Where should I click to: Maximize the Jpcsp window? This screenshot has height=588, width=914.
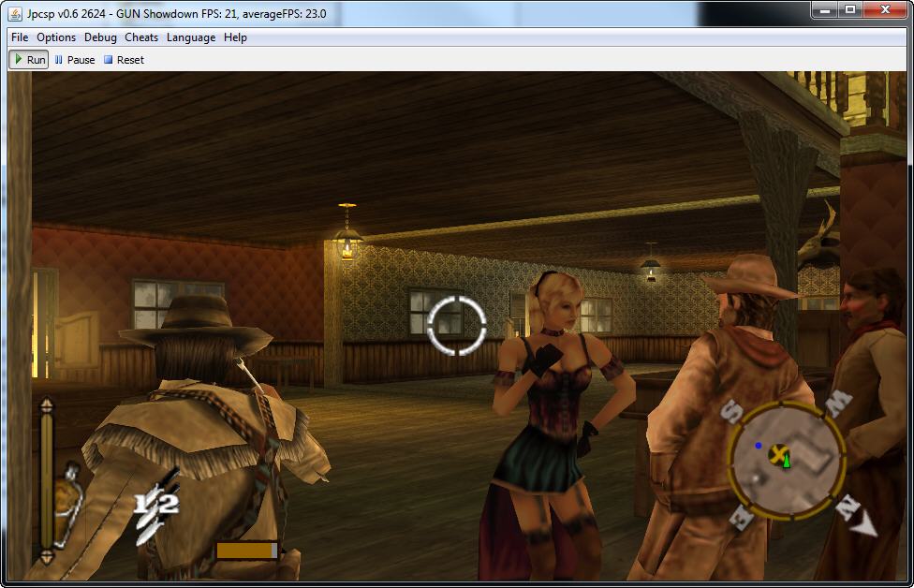pyautogui.click(x=849, y=10)
